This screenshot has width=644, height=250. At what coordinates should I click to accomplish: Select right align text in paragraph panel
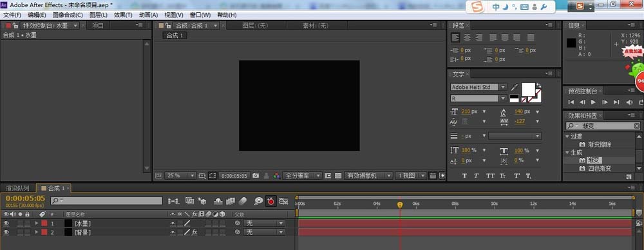click(x=479, y=37)
